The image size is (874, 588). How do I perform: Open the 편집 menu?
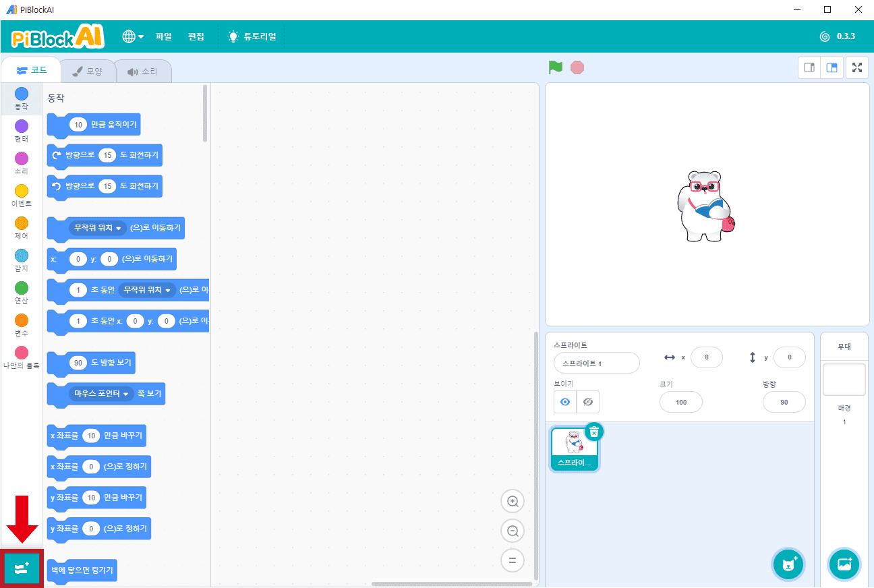[196, 36]
